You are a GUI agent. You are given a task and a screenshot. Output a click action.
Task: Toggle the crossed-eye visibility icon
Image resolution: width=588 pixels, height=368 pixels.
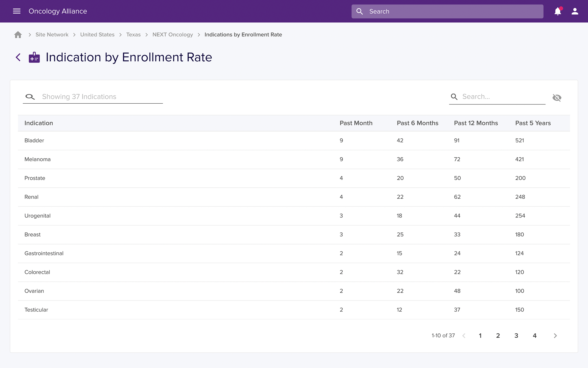click(557, 98)
